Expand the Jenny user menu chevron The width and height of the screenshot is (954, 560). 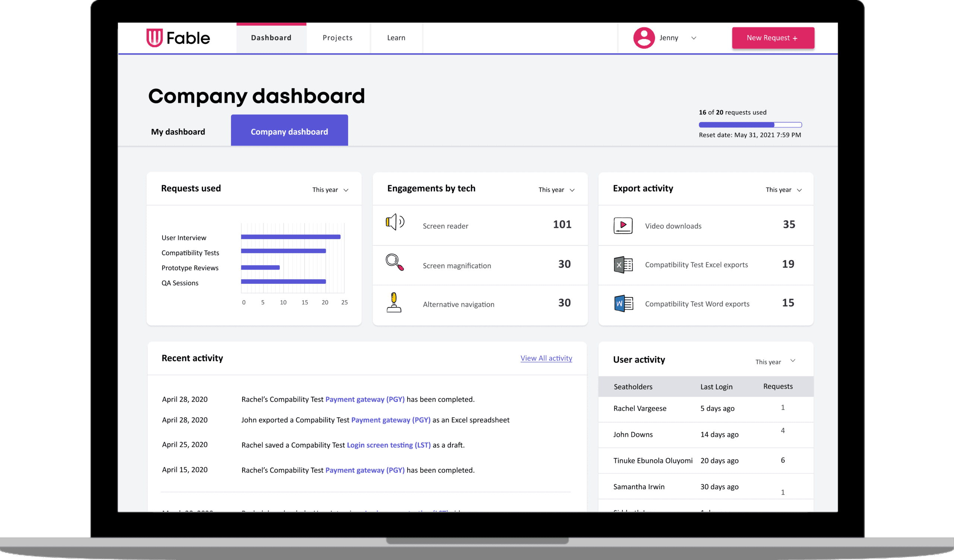[x=694, y=38]
